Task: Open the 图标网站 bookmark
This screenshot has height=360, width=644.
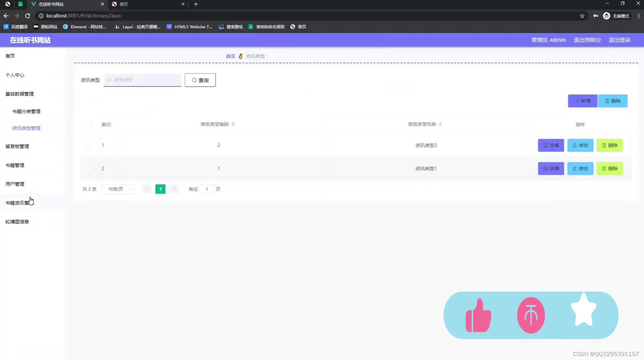Action: (45, 27)
